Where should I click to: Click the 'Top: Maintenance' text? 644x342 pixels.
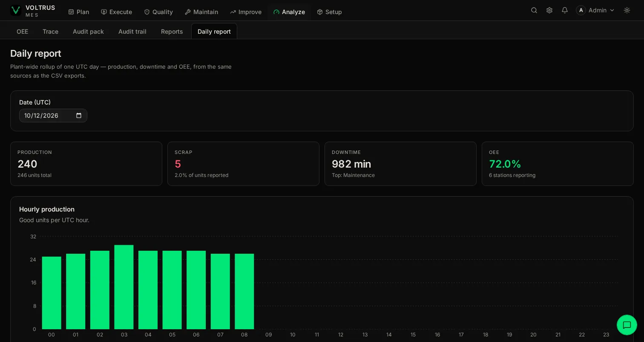click(353, 175)
